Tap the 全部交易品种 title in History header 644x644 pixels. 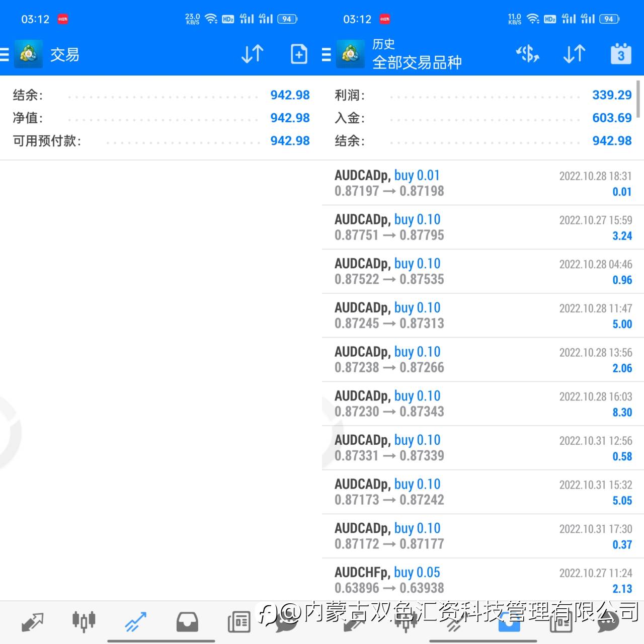click(x=417, y=62)
